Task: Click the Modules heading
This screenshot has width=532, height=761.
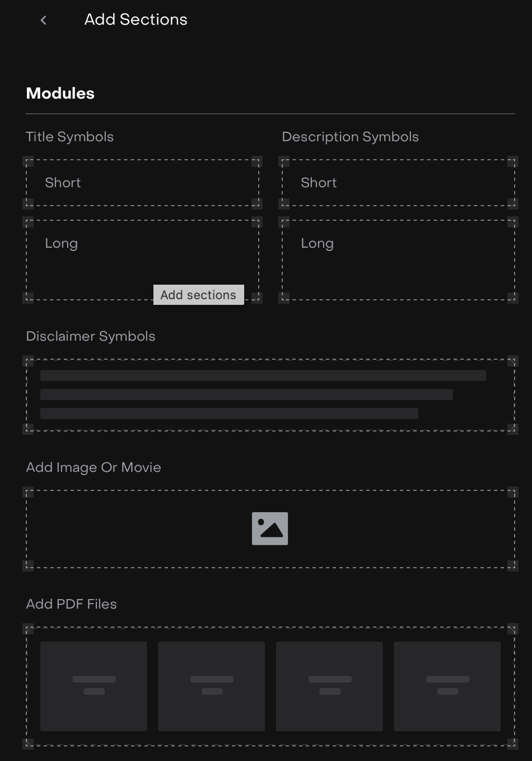Action: (x=60, y=93)
